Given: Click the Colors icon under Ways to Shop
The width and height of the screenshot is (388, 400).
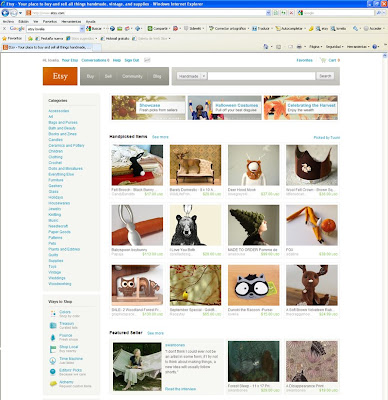Looking at the screenshot, I should (53, 314).
